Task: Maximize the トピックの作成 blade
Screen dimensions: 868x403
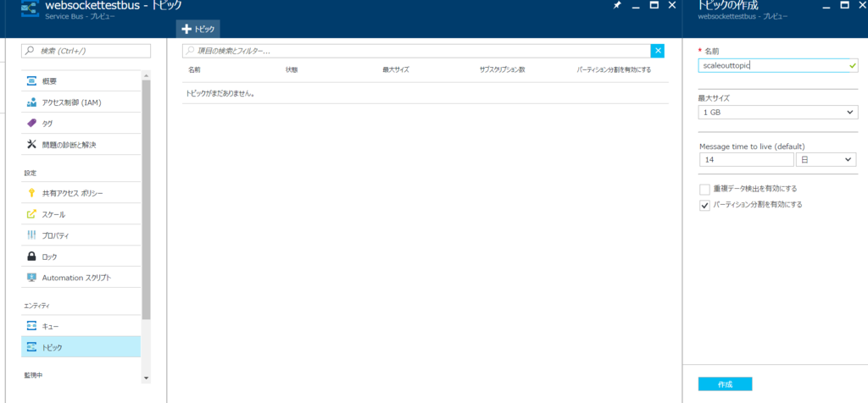Action: point(844,5)
